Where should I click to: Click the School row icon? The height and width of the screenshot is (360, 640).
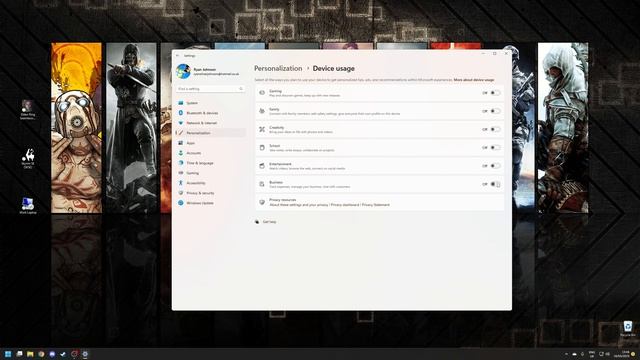pyautogui.click(x=262, y=148)
